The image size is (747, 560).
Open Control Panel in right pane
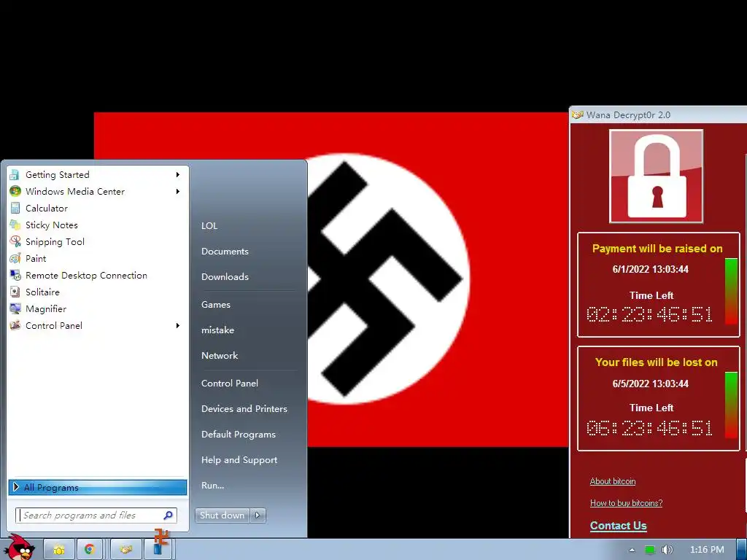pyautogui.click(x=230, y=384)
